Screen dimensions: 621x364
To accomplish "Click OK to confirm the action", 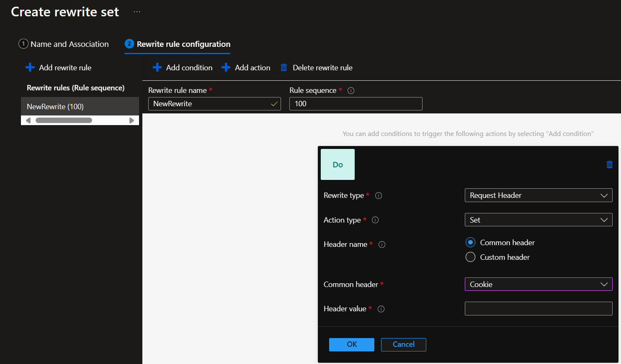I will 352,344.
